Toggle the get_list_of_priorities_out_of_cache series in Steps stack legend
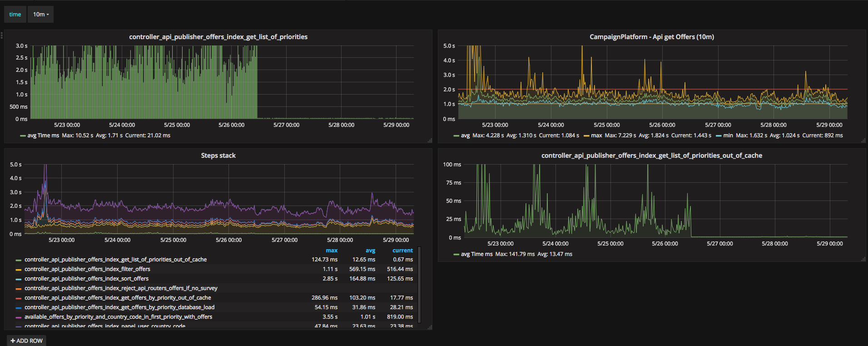 [x=115, y=260]
